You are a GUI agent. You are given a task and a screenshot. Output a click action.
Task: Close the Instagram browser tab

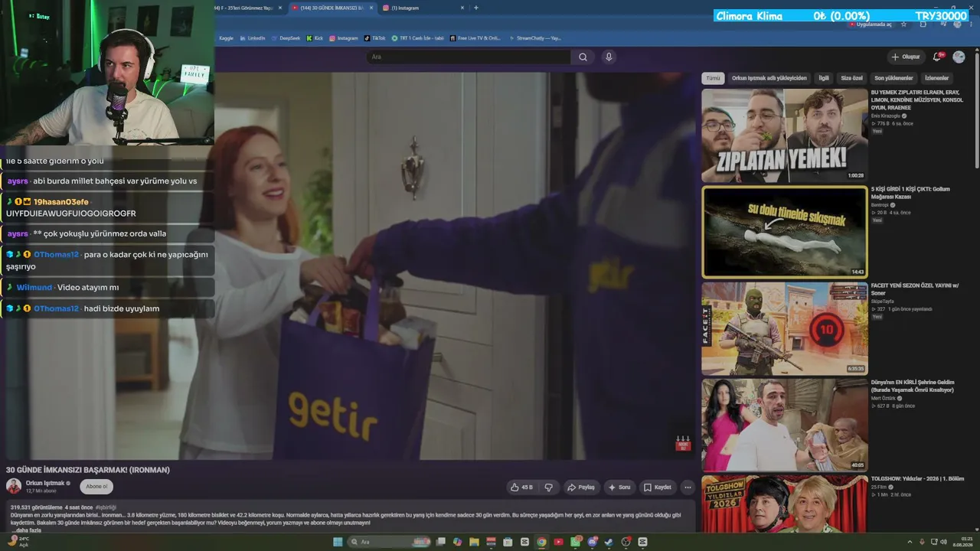coord(462,8)
